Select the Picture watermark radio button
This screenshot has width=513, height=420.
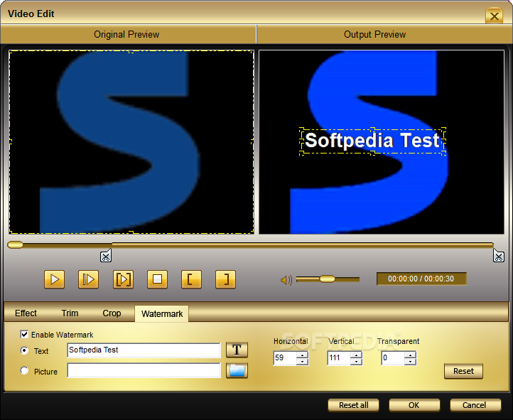click(x=24, y=371)
